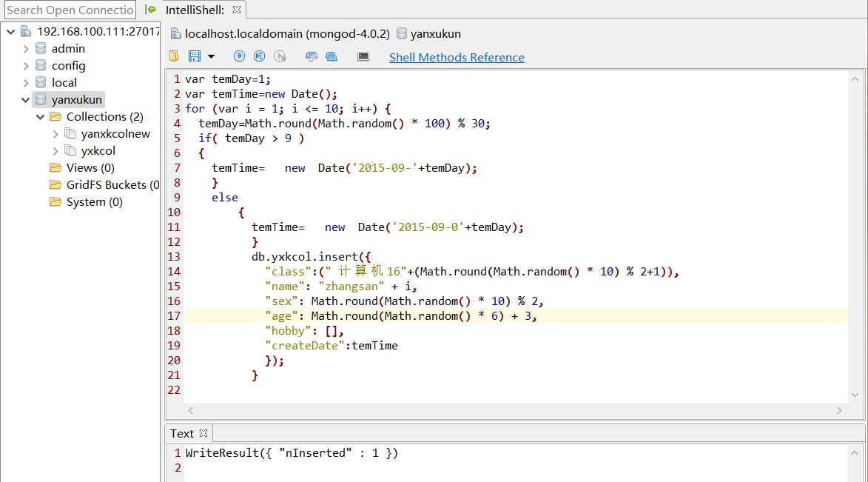Close the IntelliShell tab

pos(237,10)
